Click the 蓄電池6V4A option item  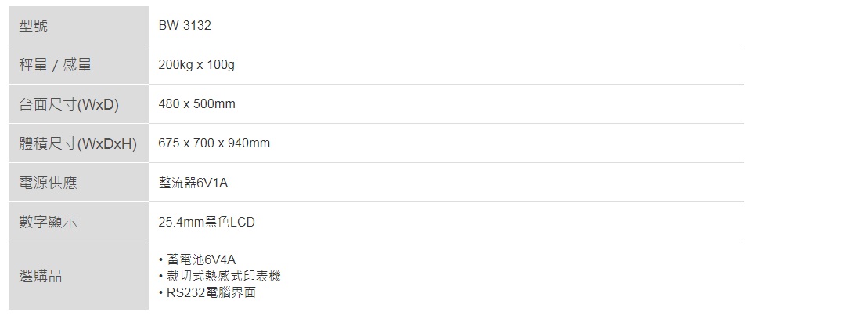click(x=201, y=259)
